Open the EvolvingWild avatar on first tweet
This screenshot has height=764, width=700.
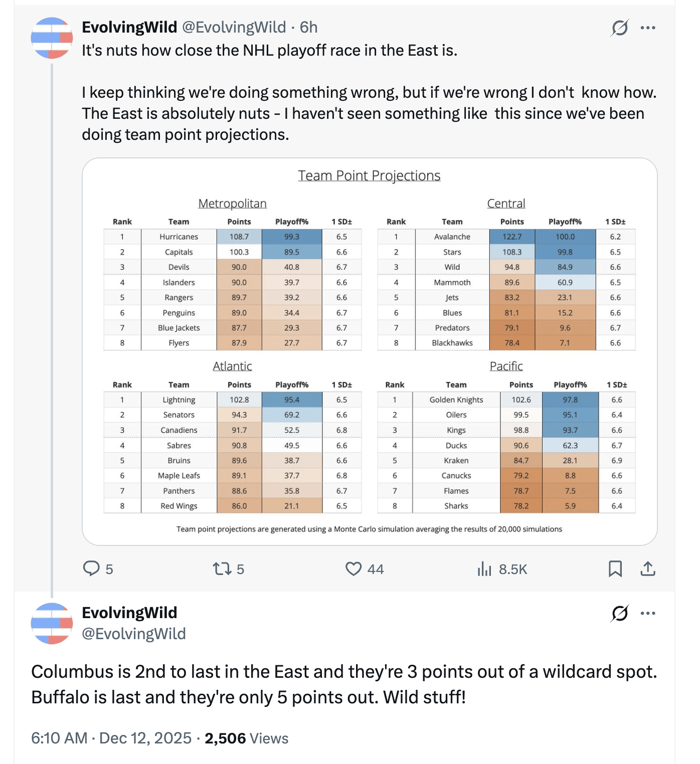[52, 38]
